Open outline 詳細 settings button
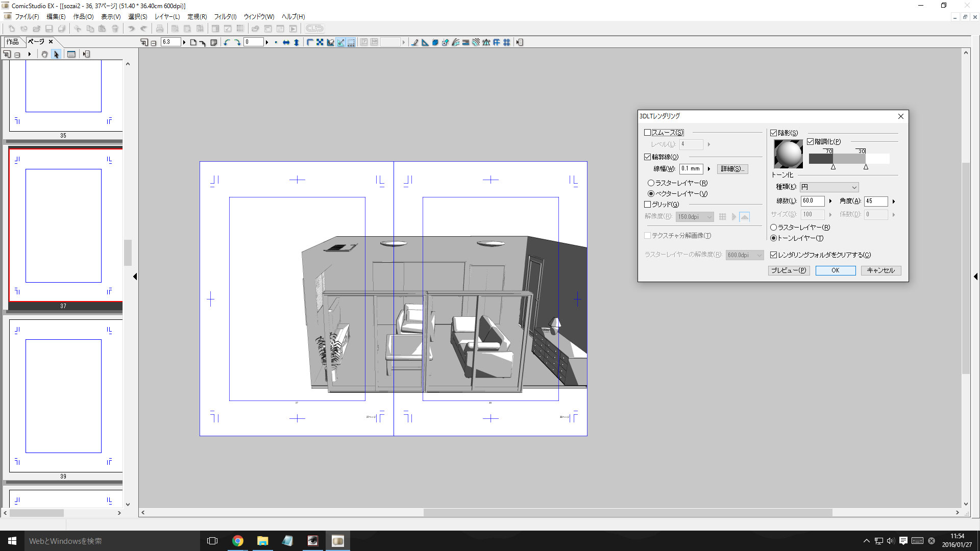 pos(732,169)
